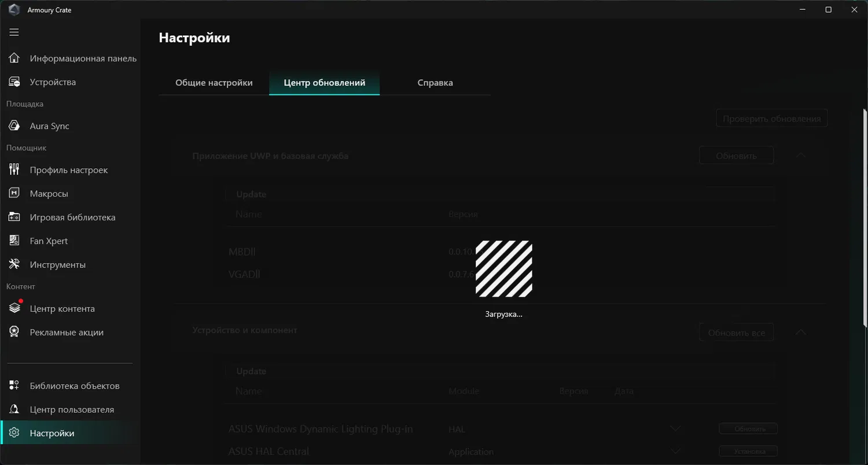Click the MBDll row name
The width and height of the screenshot is (868, 465).
coord(242,252)
